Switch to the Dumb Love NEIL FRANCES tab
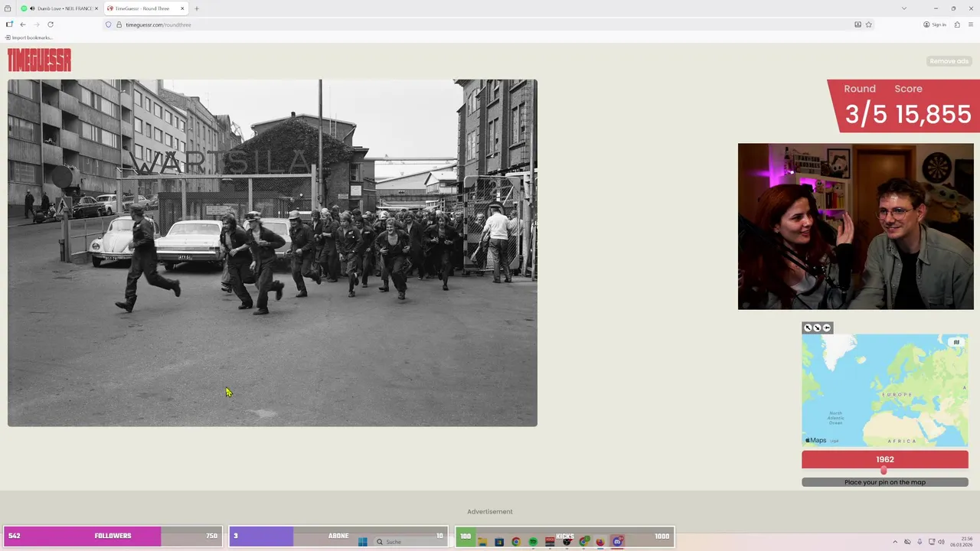The image size is (980, 551). (x=60, y=8)
